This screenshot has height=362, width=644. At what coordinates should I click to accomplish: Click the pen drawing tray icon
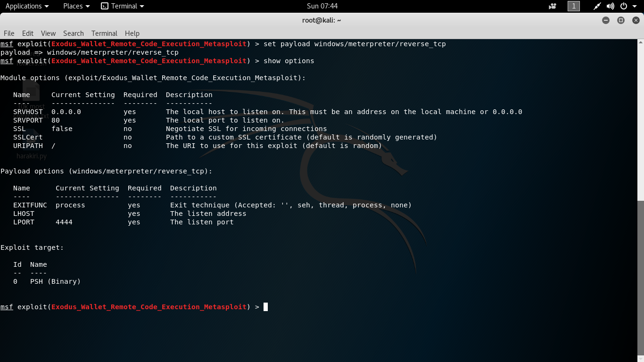pos(597,6)
